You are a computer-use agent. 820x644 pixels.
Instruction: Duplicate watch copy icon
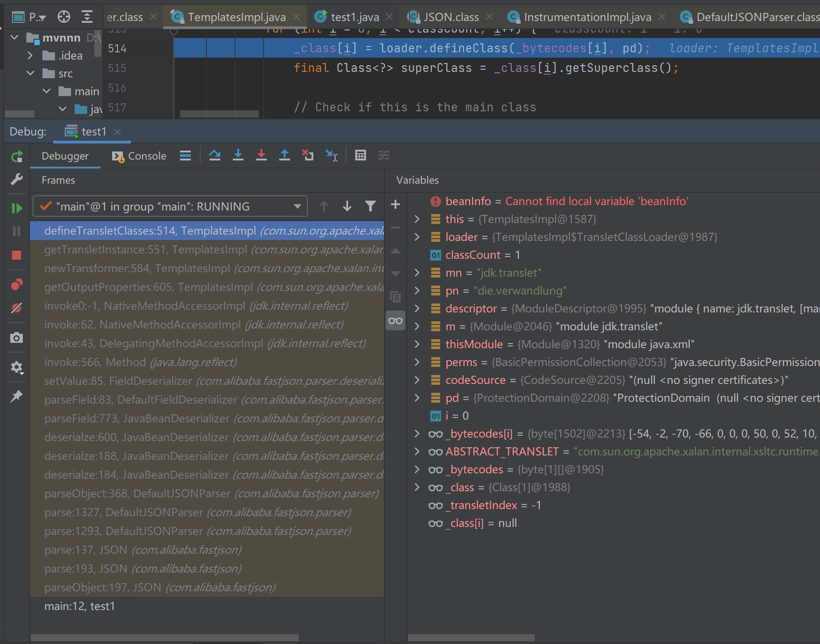pyautogui.click(x=395, y=297)
